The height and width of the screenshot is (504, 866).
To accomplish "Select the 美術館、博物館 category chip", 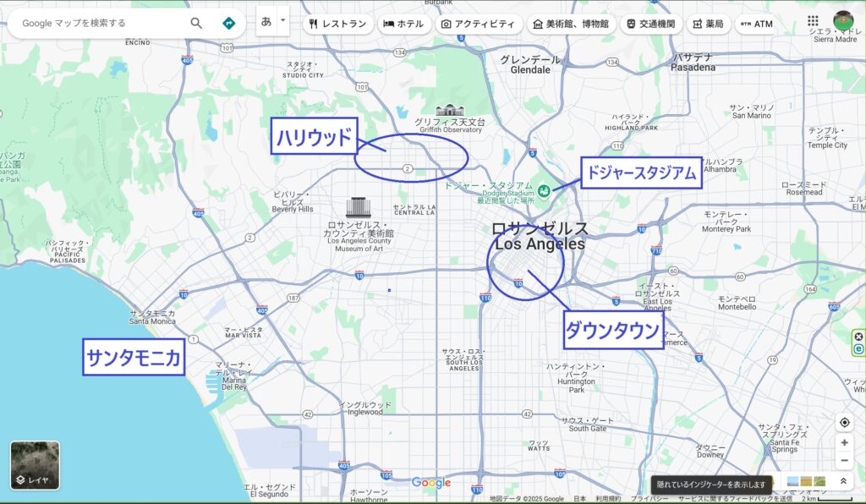I will pos(571,24).
